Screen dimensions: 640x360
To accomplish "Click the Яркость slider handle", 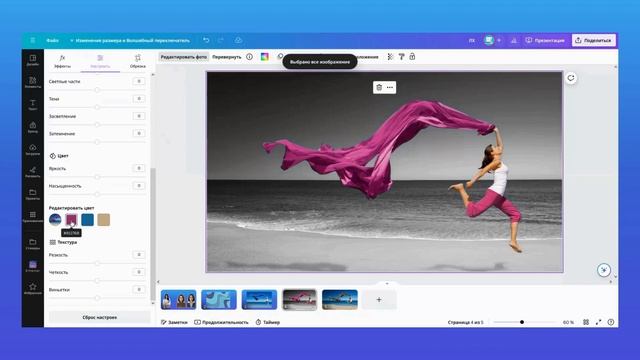I will point(97,177).
